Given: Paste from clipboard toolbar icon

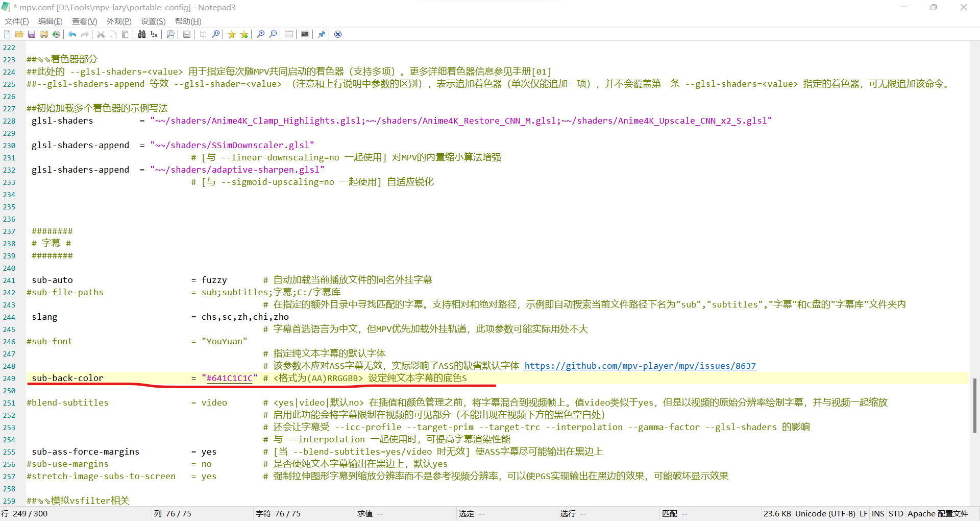Looking at the screenshot, I should click(x=126, y=34).
